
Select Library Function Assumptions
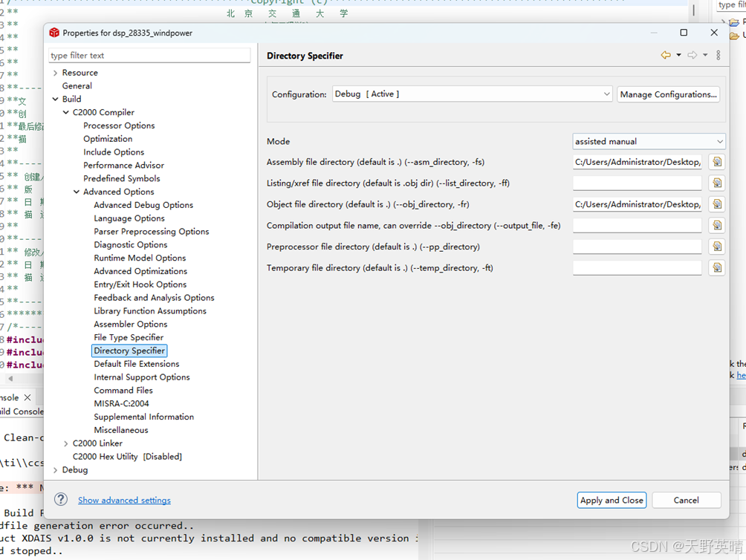[x=150, y=311]
